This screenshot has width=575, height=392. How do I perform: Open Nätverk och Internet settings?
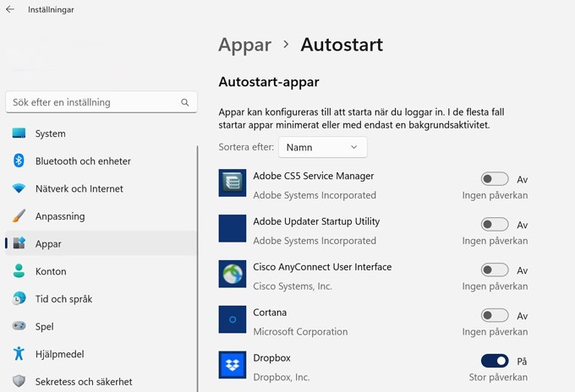coord(101,188)
